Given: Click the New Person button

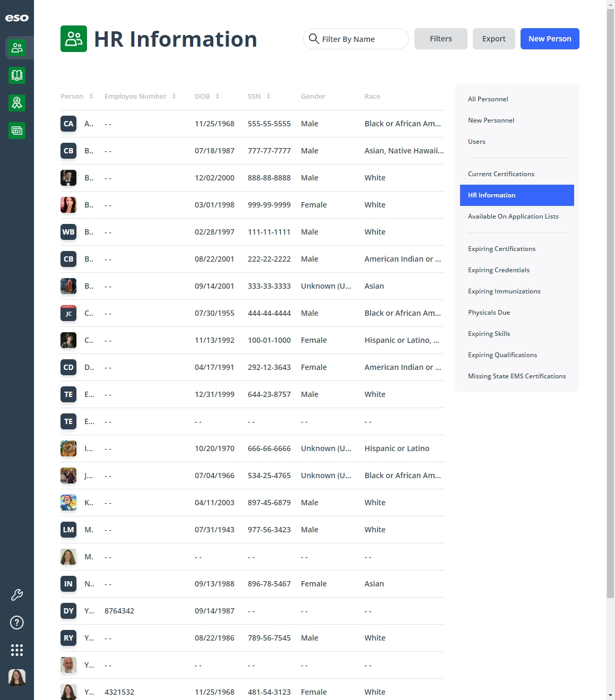Looking at the screenshot, I should tap(550, 39).
